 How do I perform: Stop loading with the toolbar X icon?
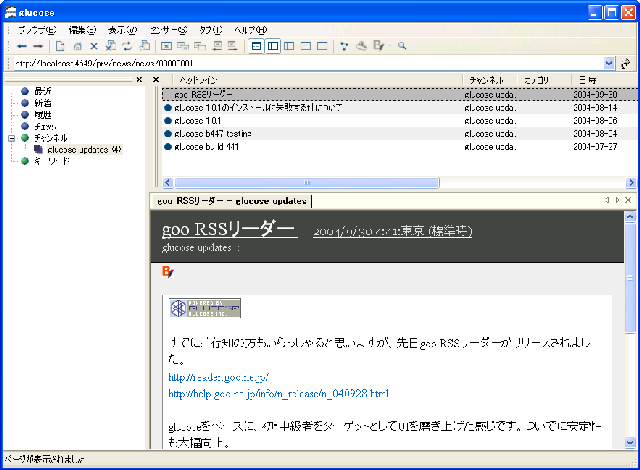point(94,46)
